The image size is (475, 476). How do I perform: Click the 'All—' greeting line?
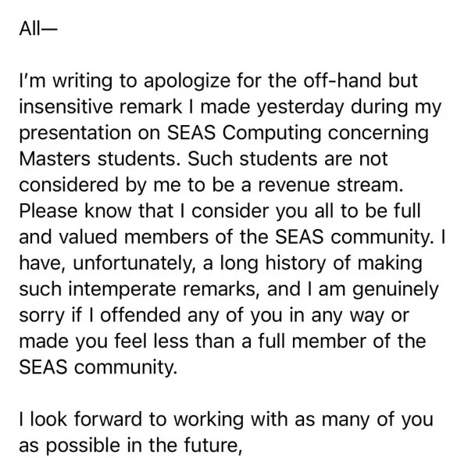point(38,29)
